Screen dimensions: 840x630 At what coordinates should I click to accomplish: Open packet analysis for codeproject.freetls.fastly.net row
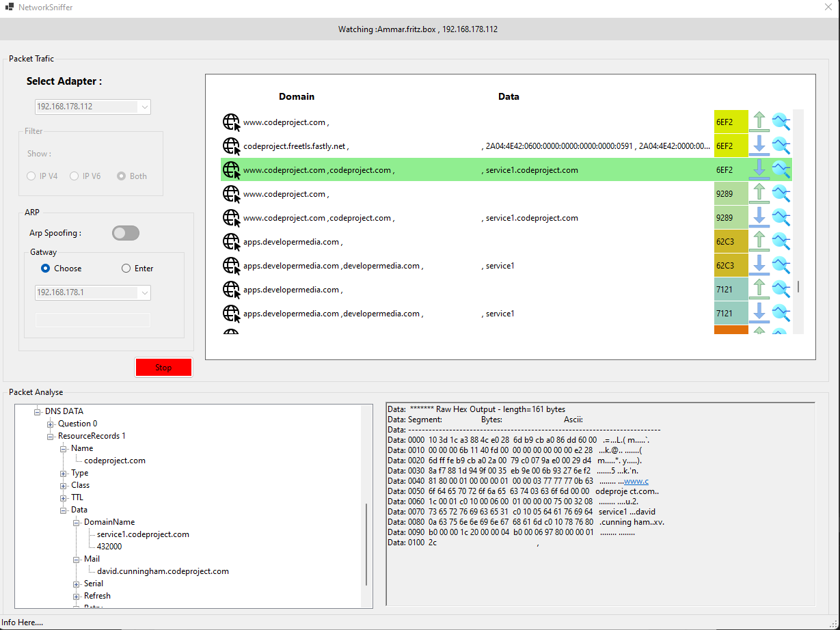pos(781,145)
